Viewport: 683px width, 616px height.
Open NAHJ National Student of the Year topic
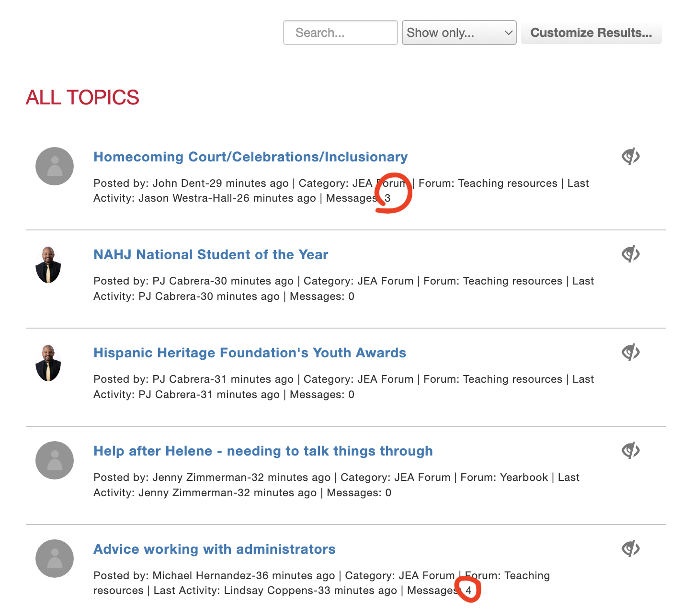pyautogui.click(x=211, y=255)
